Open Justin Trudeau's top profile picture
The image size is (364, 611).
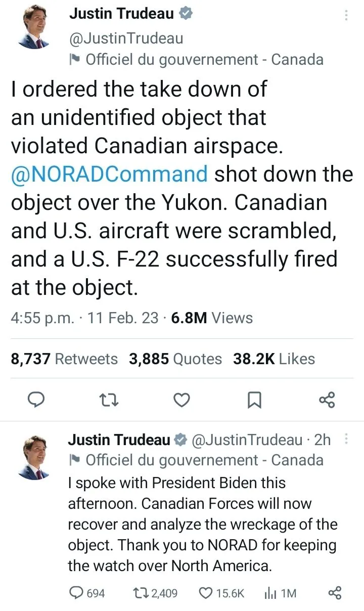[x=34, y=29]
